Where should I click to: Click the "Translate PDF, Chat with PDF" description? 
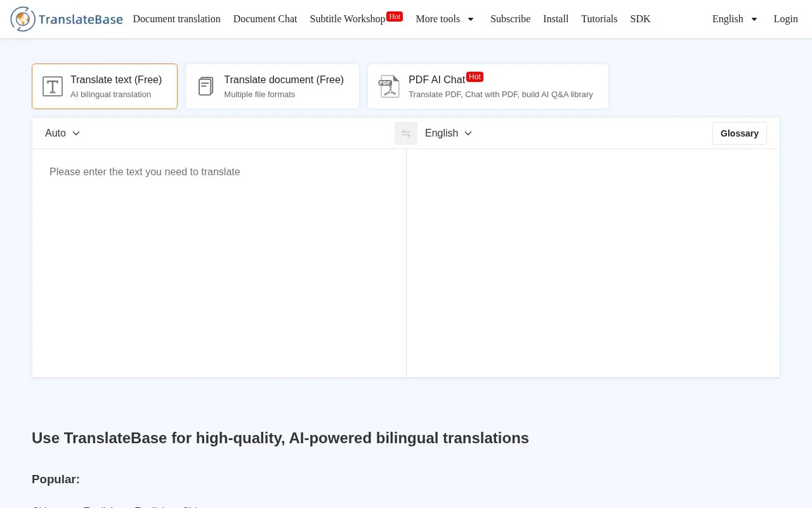(501, 95)
